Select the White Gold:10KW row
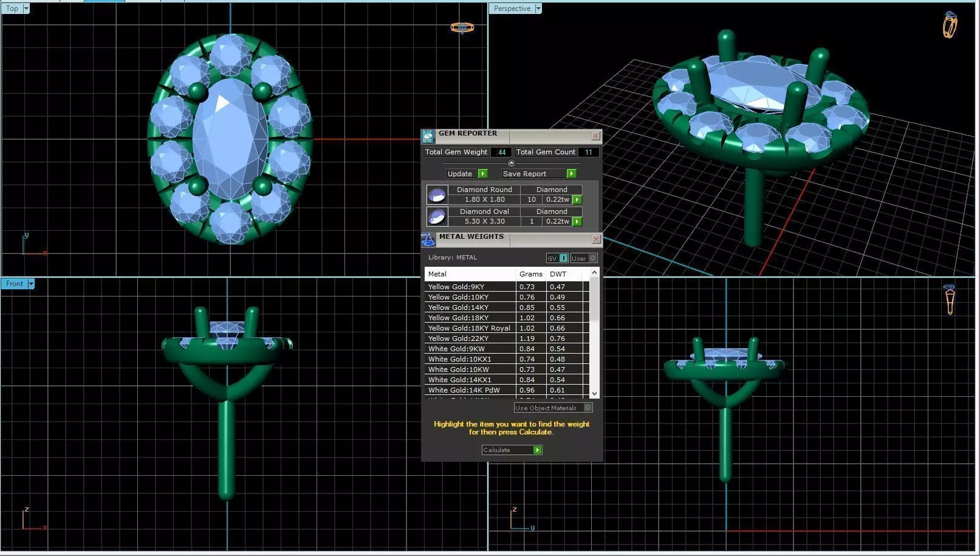Viewport: 980px width, 556px height. (x=507, y=369)
